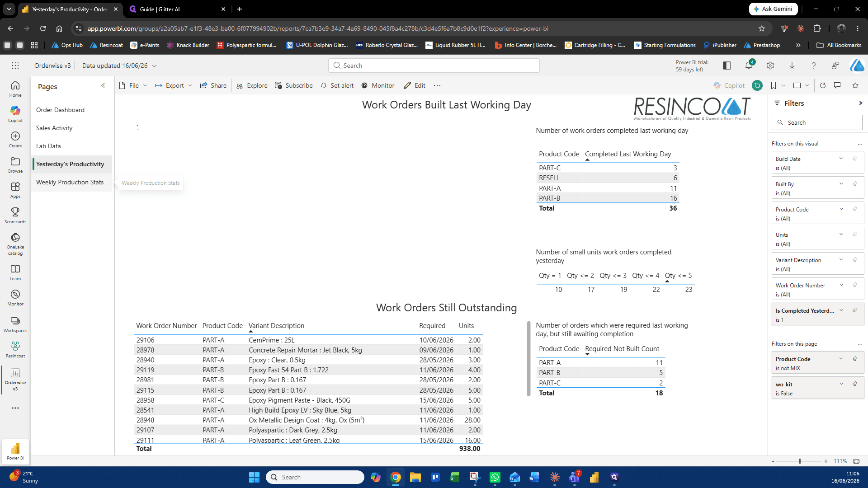Open the View options dropdown

[801, 85]
